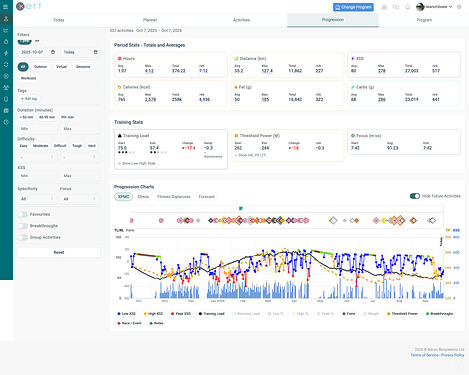
Task: Select the Moderate difficulty chip
Action: pos(41,146)
